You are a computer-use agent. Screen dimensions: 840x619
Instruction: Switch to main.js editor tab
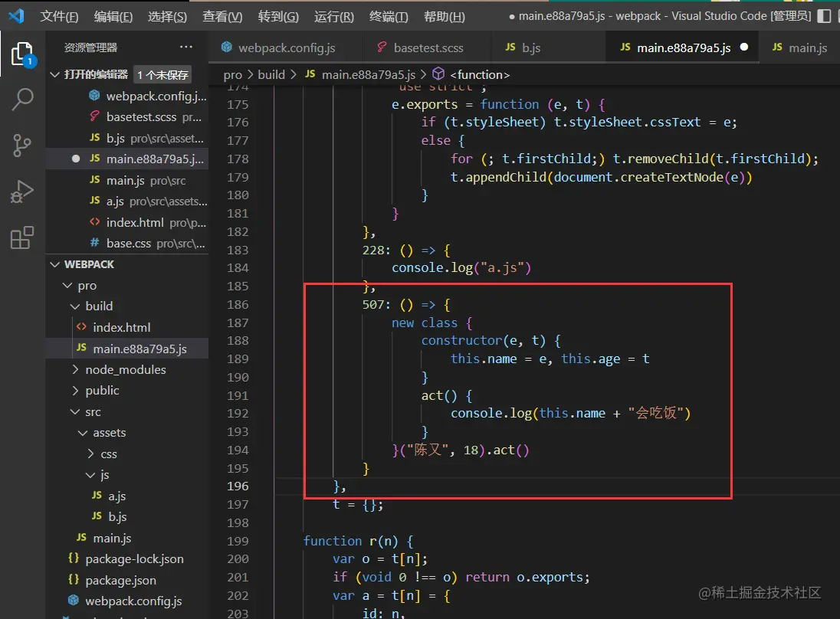[799, 47]
